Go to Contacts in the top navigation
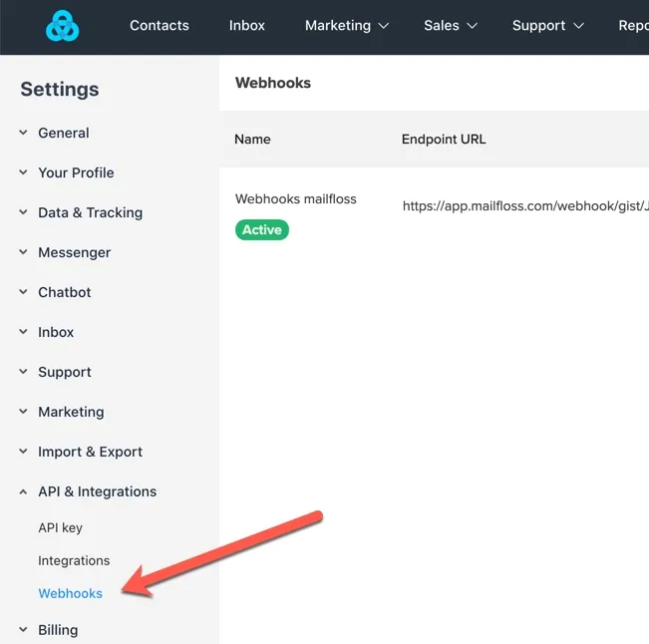The height and width of the screenshot is (644, 649). pyautogui.click(x=160, y=26)
